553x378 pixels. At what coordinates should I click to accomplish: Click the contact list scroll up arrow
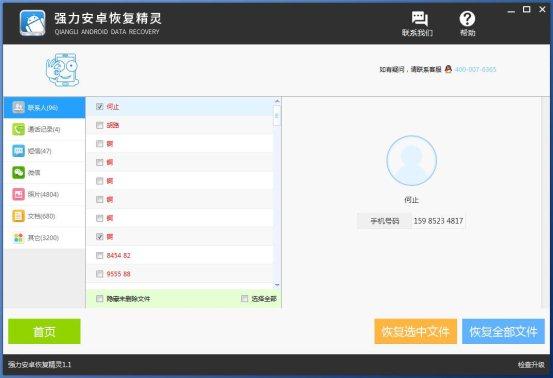pyautogui.click(x=277, y=101)
